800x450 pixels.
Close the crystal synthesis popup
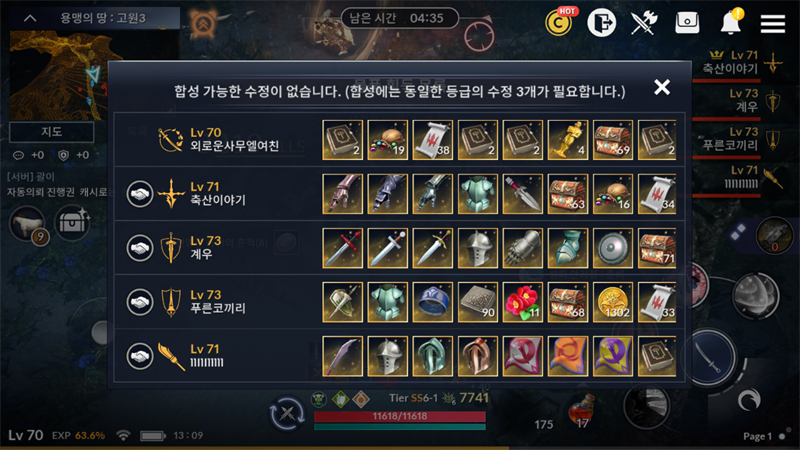click(662, 87)
